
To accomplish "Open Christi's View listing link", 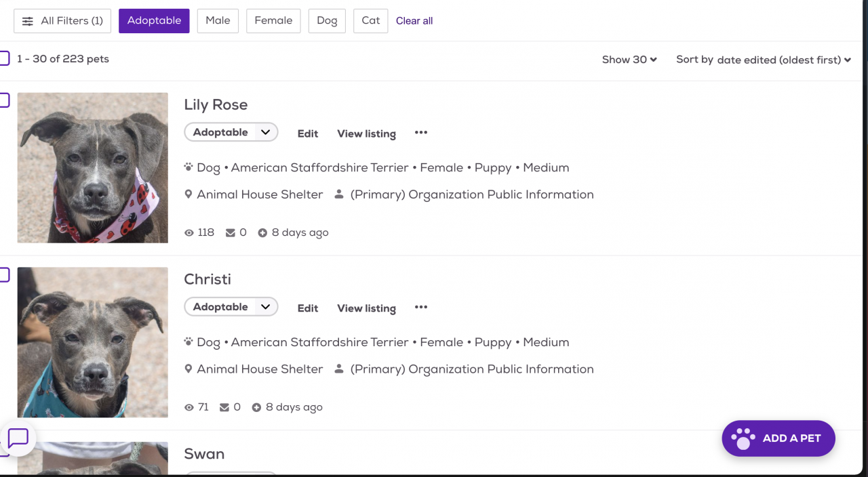I will pos(366,308).
